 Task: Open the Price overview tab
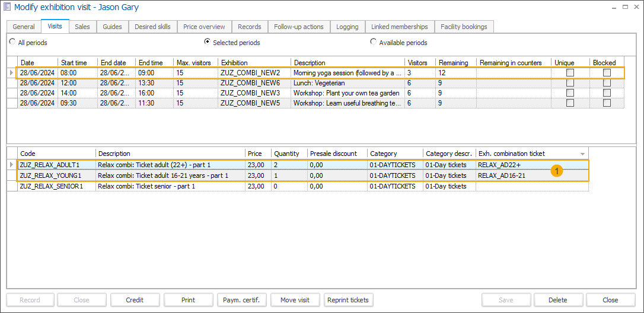[x=204, y=27]
